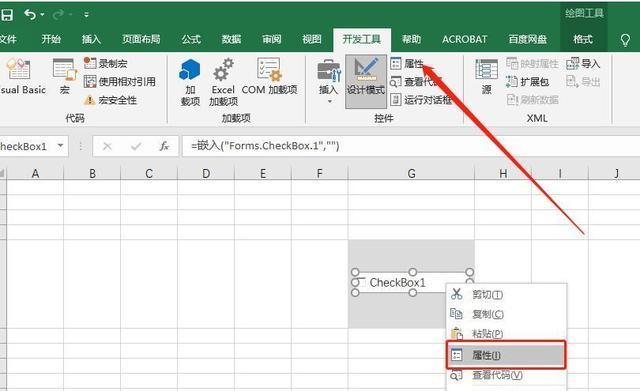
Task: Click the fx insert function icon
Action: pyautogui.click(x=164, y=146)
